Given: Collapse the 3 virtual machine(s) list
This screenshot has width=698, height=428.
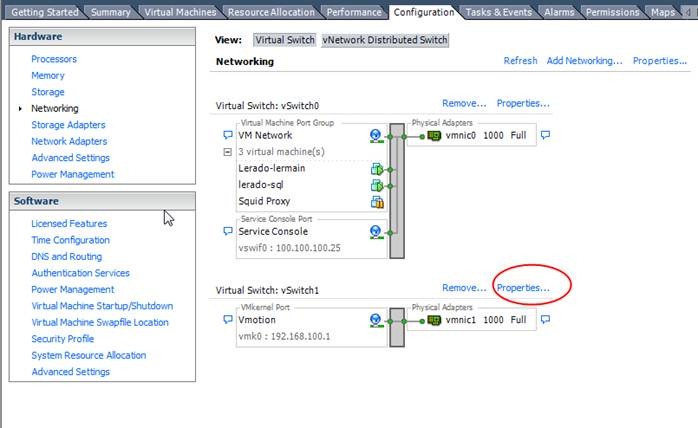Looking at the screenshot, I should [227, 152].
